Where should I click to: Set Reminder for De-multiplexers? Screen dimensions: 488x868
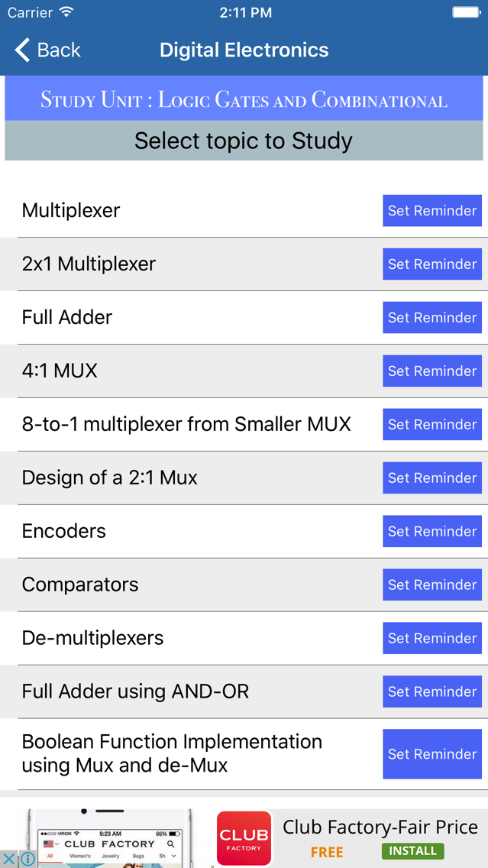click(x=432, y=638)
